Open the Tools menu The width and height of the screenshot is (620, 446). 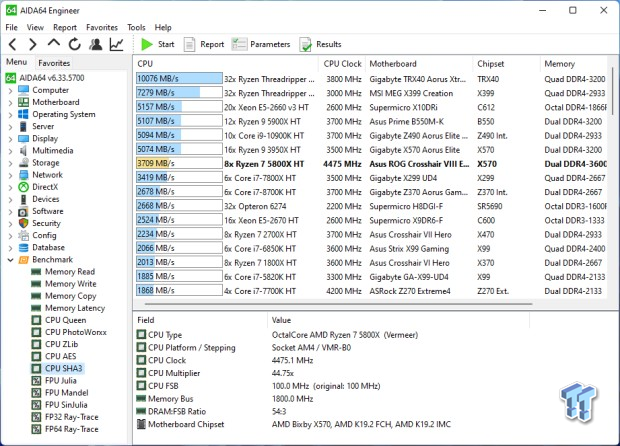tap(136, 27)
